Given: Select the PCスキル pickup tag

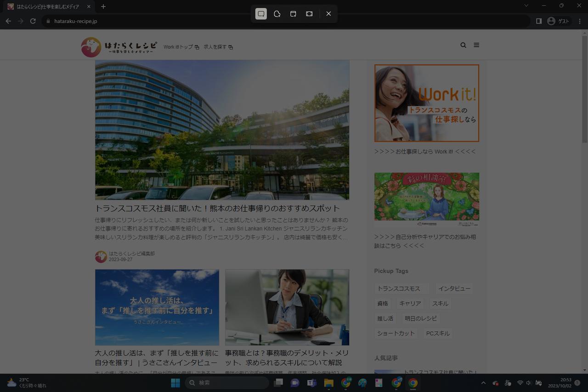Looking at the screenshot, I should tap(438, 333).
